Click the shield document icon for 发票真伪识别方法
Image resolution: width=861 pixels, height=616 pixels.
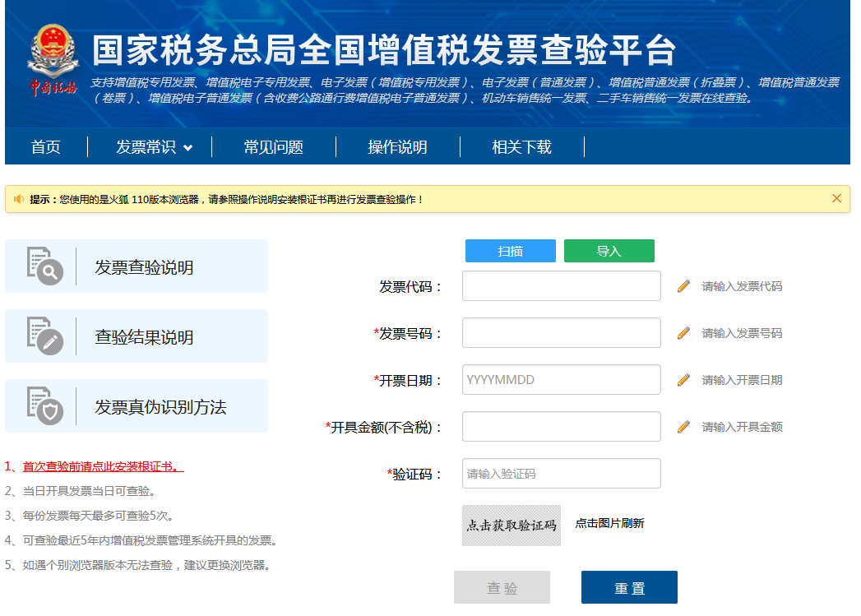45,405
